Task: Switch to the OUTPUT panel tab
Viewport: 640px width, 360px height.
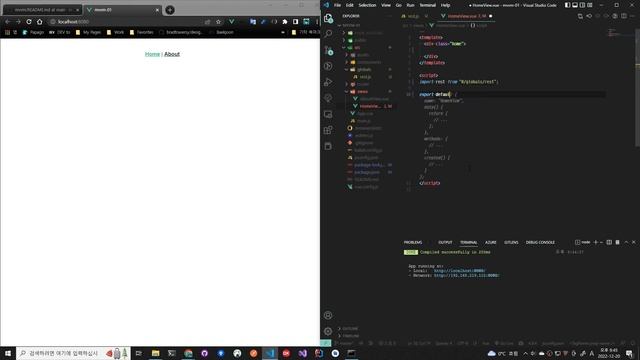Action: 445,242
